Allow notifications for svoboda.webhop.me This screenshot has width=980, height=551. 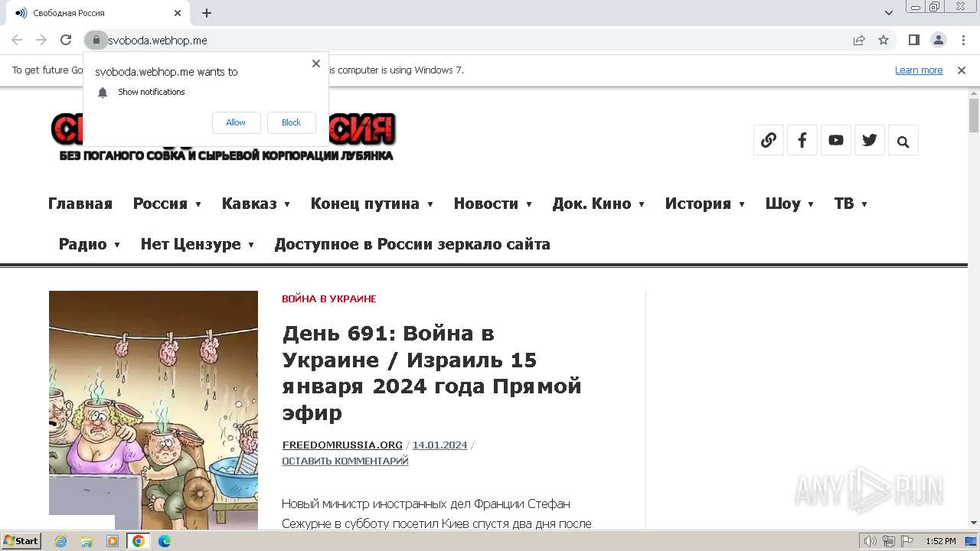tap(236, 122)
